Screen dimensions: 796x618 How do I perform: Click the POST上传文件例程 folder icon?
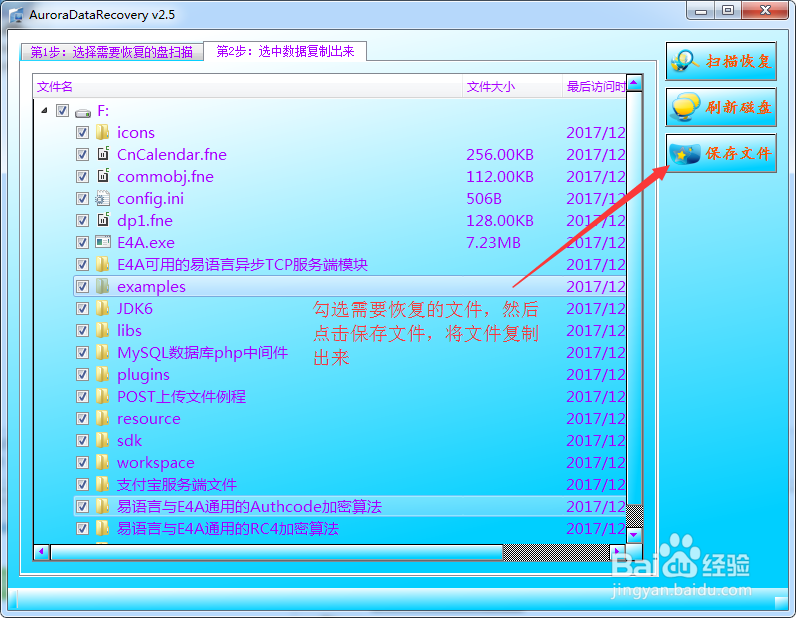click(x=103, y=396)
